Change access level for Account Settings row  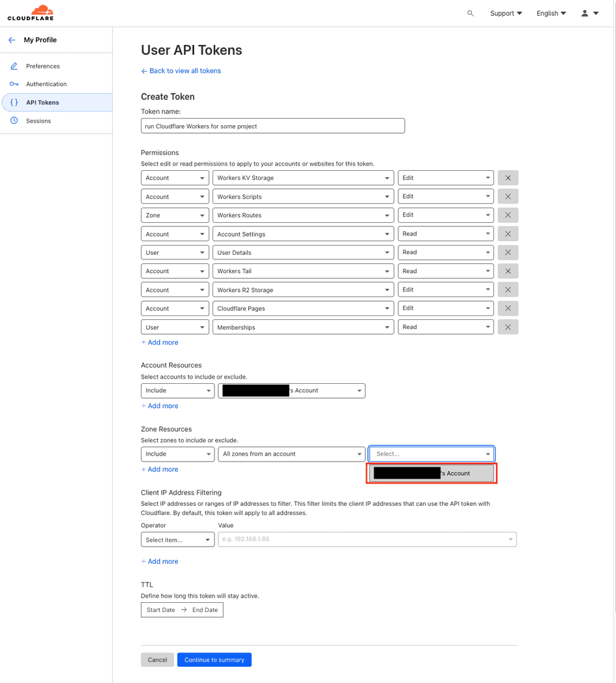click(446, 234)
